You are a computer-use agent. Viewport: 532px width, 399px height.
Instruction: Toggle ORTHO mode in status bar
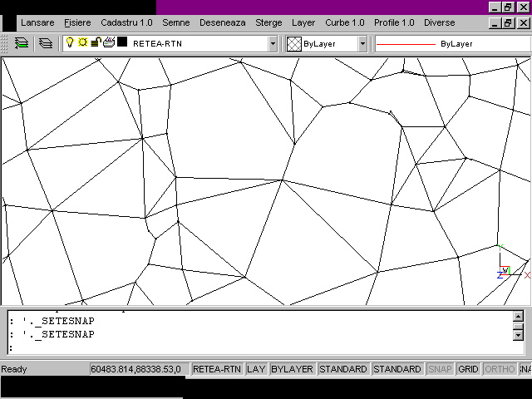[x=500, y=369]
